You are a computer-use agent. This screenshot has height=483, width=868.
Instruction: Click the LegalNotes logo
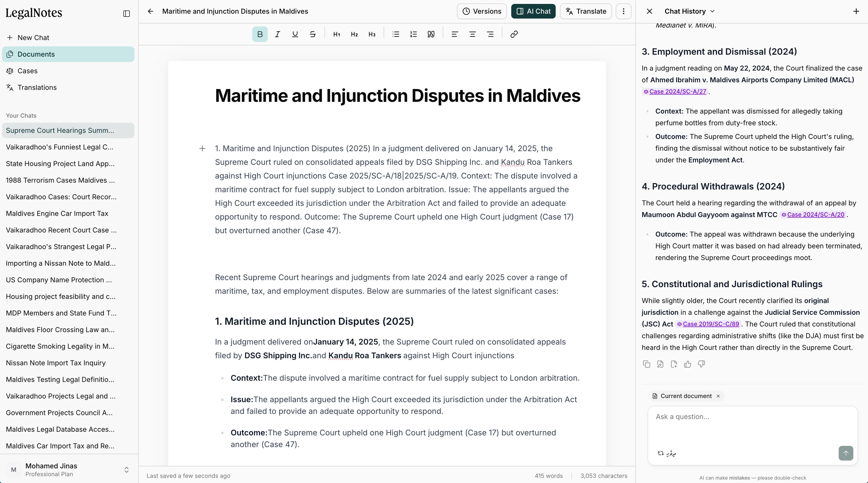click(34, 13)
